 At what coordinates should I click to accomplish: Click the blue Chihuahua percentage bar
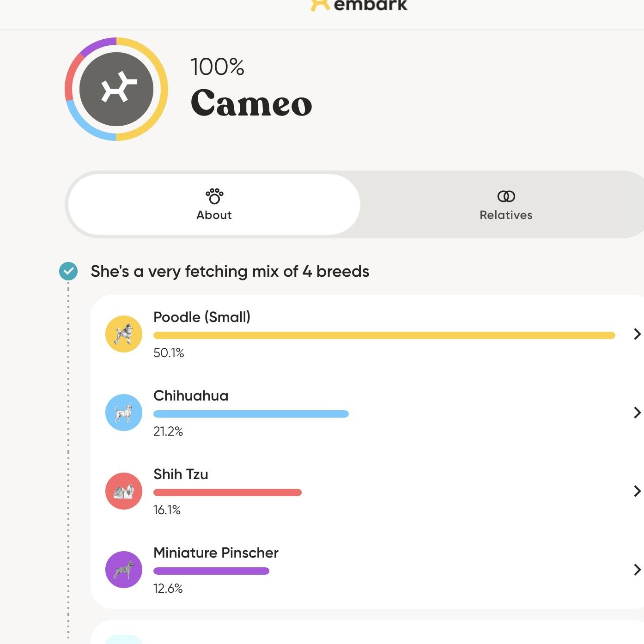[251, 414]
